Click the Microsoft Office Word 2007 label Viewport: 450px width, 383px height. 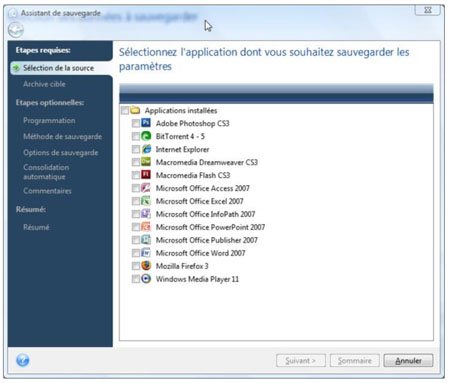[200, 253]
